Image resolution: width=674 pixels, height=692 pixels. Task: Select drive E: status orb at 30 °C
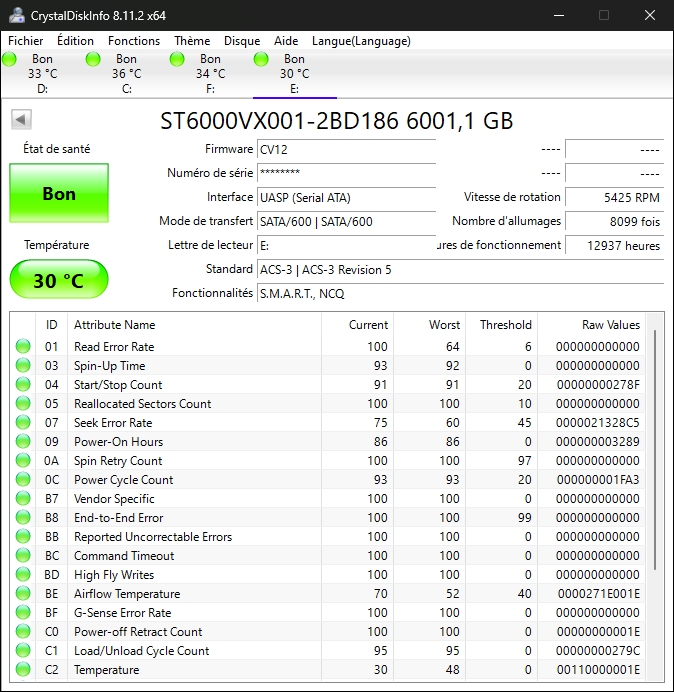262,60
